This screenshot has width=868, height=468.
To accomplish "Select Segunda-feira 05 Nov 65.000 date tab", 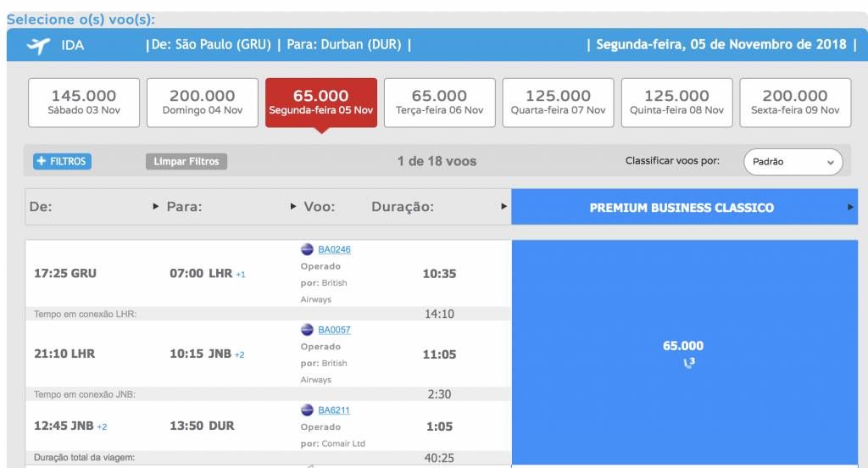I will point(321,103).
